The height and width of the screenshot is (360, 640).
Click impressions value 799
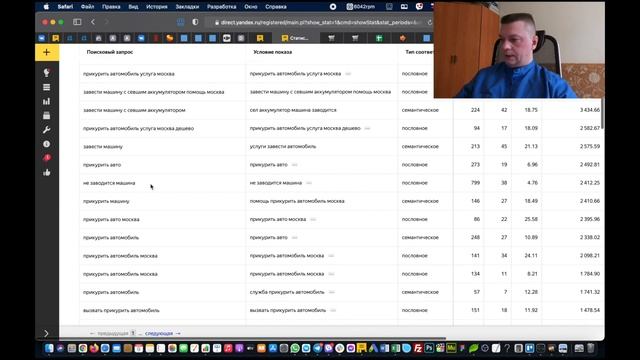[x=476, y=183]
